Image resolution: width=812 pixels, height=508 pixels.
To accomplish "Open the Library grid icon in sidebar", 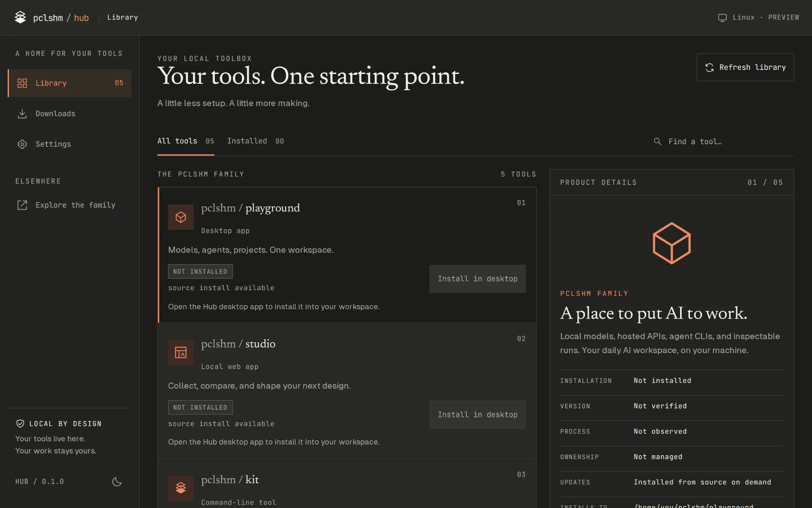I will 22,83.
